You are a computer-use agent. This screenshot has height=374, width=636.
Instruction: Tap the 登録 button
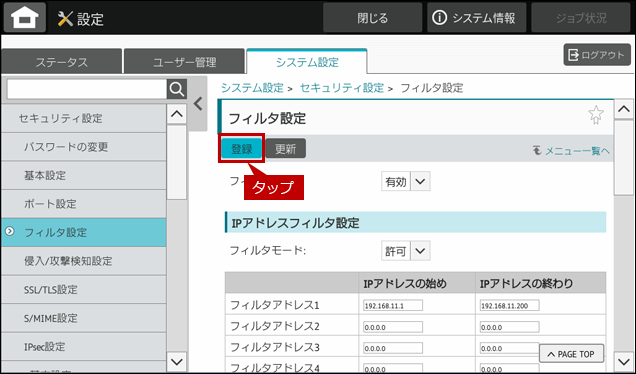click(242, 148)
